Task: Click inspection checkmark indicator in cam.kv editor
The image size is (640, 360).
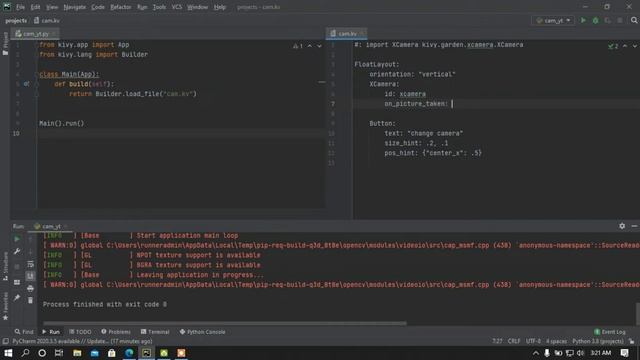Action: (613, 46)
